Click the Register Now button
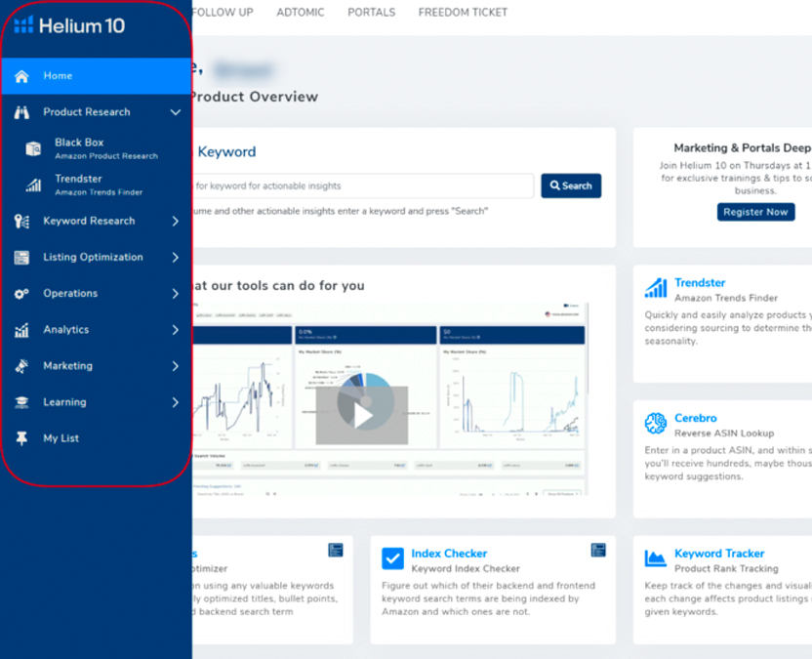The height and width of the screenshot is (659, 812). [x=755, y=212]
